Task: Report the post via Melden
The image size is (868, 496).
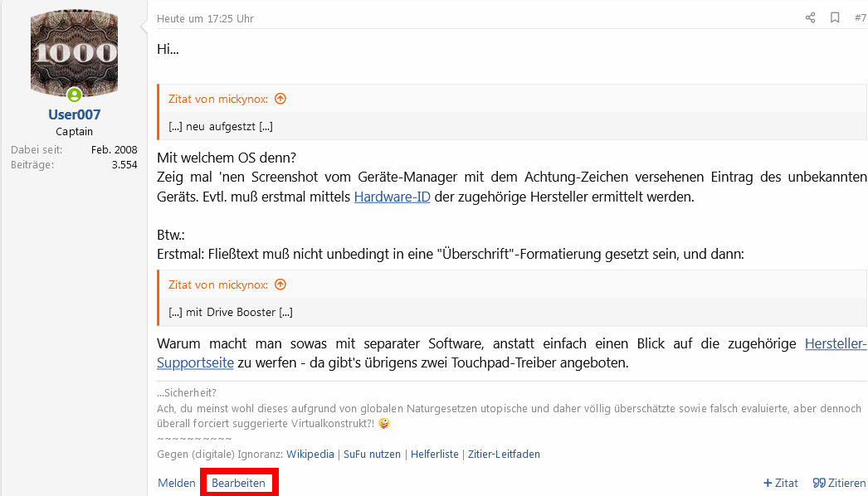Action: click(x=176, y=482)
